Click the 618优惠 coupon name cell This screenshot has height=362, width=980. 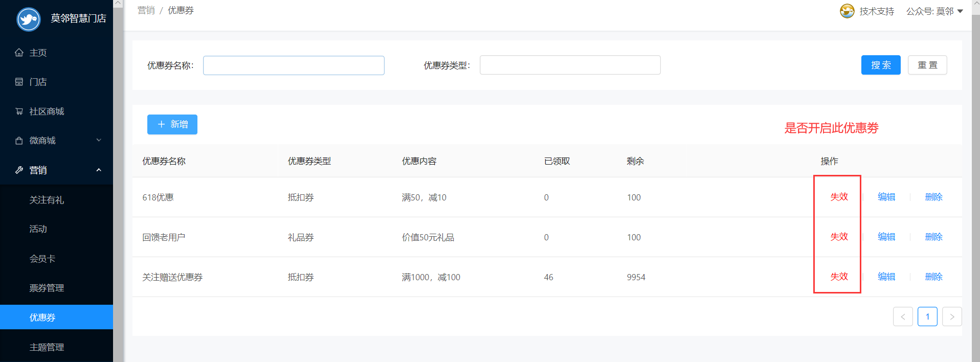point(158,197)
